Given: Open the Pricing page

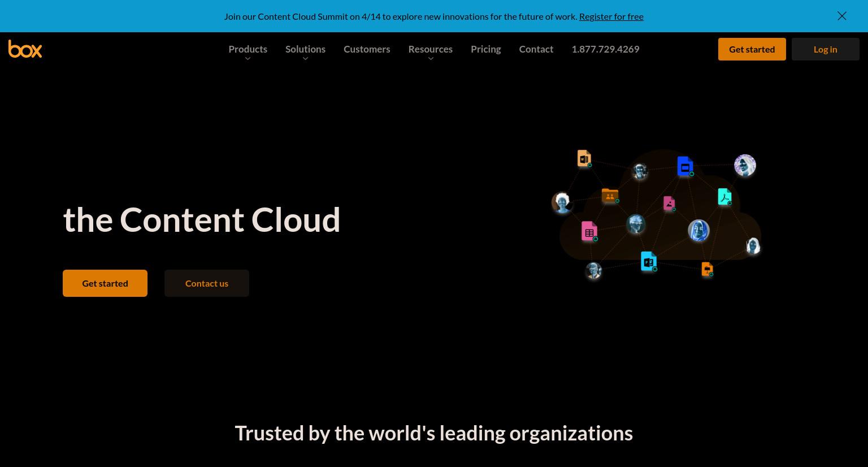Looking at the screenshot, I should [486, 49].
